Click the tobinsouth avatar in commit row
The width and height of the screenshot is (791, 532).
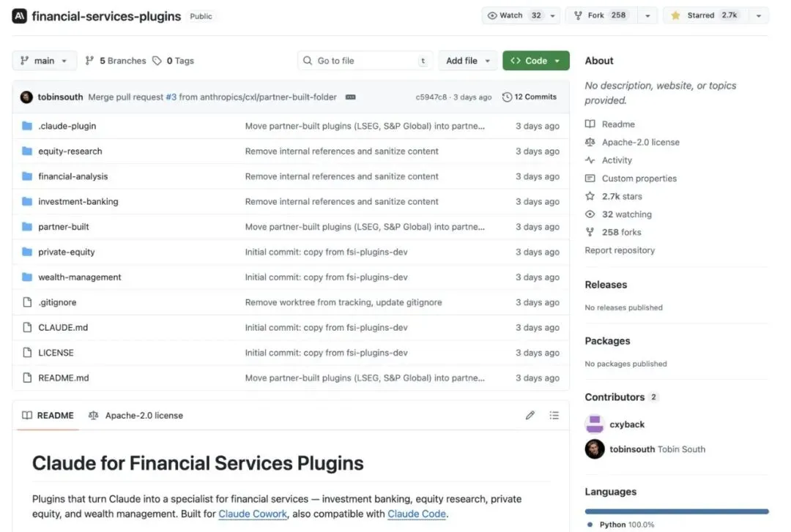tap(26, 97)
